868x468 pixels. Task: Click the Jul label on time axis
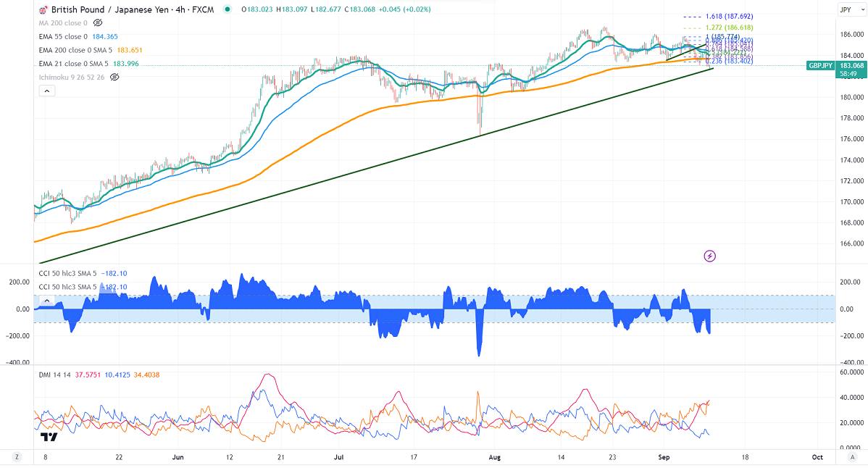point(339,457)
